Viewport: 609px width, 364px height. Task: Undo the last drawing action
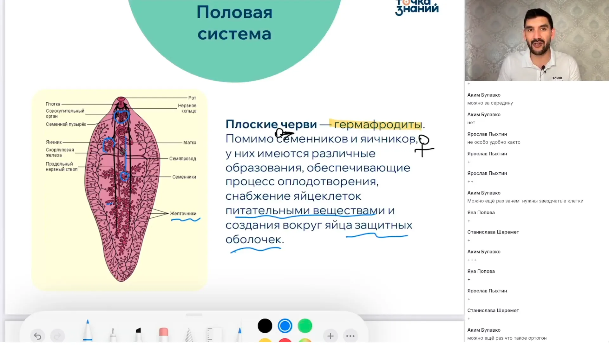(38, 335)
